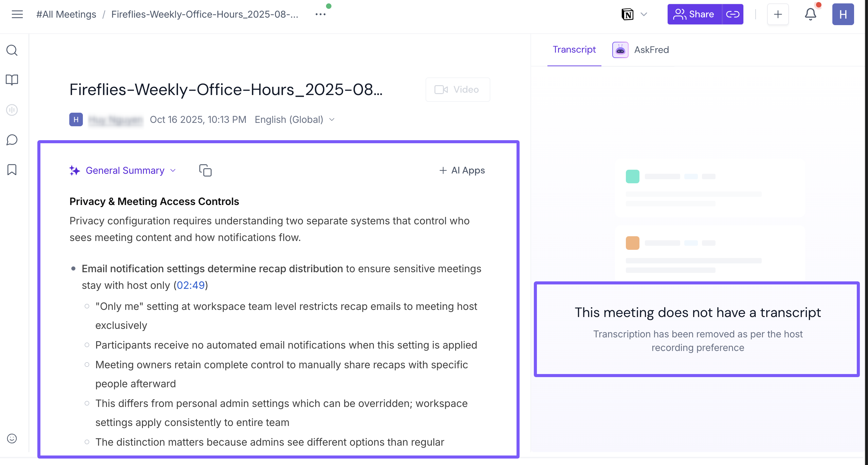Click the Share button
868x465 pixels.
pos(694,14)
